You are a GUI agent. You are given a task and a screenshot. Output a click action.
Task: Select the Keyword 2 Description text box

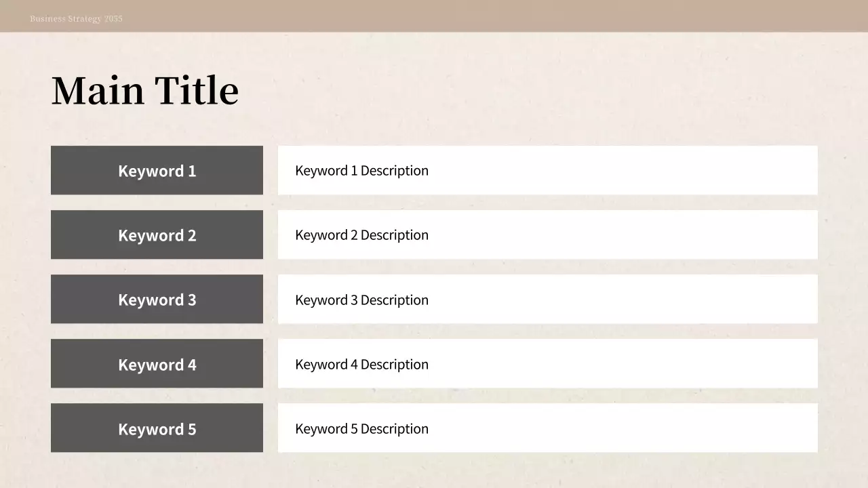tap(547, 235)
